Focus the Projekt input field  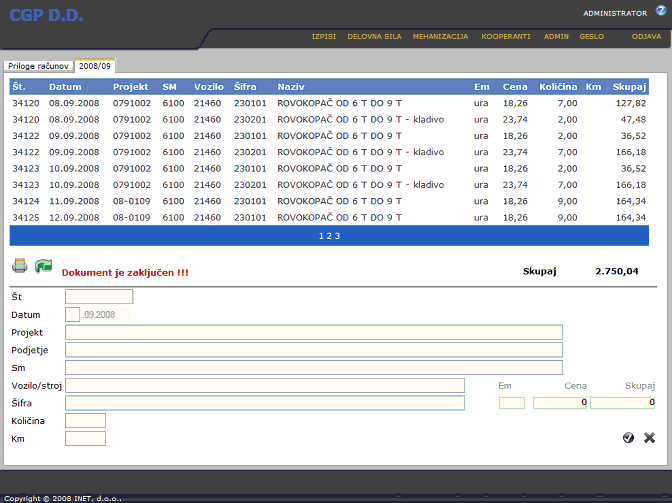[314, 332]
